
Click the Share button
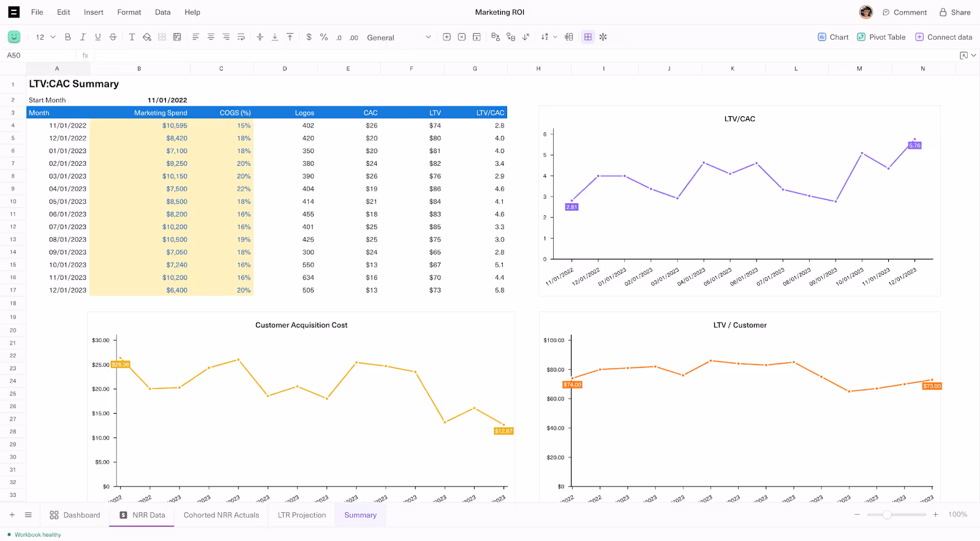click(x=955, y=12)
